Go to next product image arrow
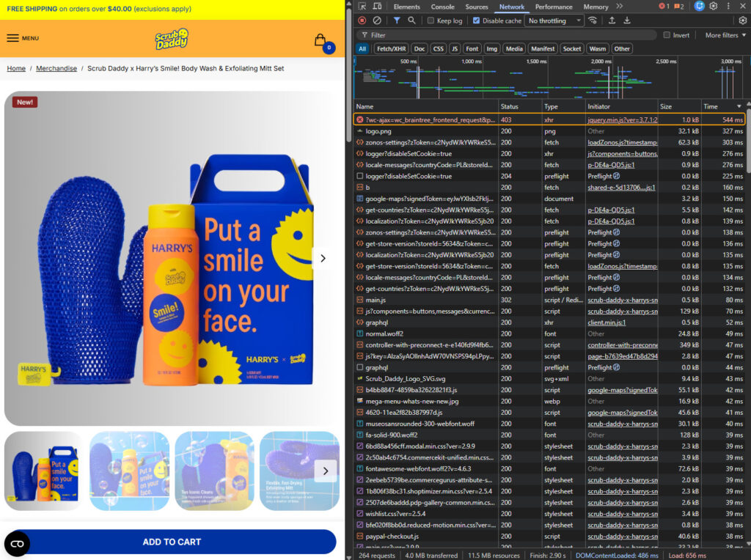Screen dimensions: 751x560 click(323, 259)
